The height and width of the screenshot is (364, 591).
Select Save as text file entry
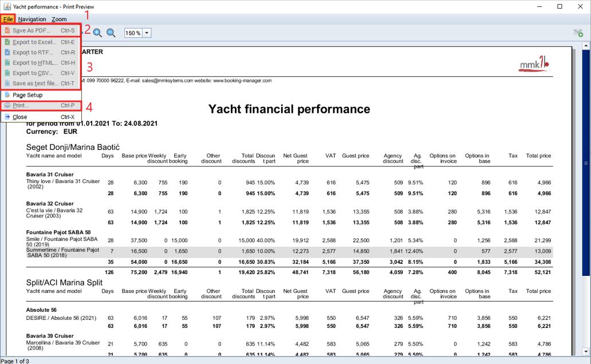pyautogui.click(x=41, y=84)
